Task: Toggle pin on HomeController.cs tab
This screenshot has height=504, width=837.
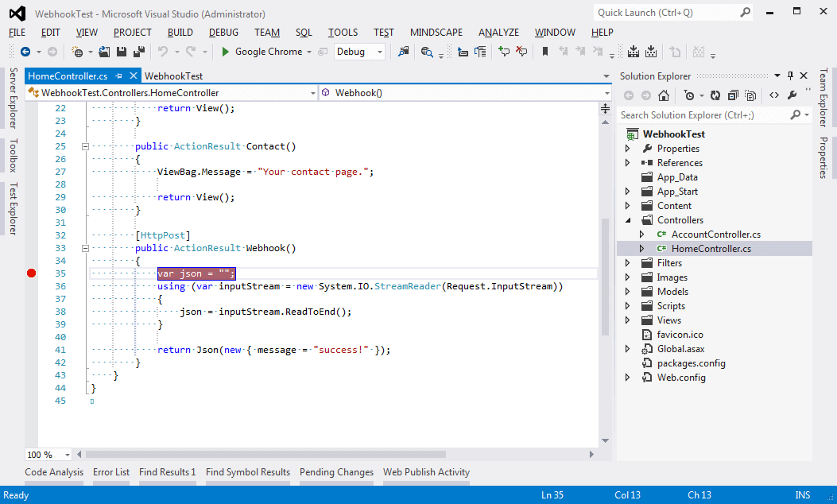Action: click(118, 76)
